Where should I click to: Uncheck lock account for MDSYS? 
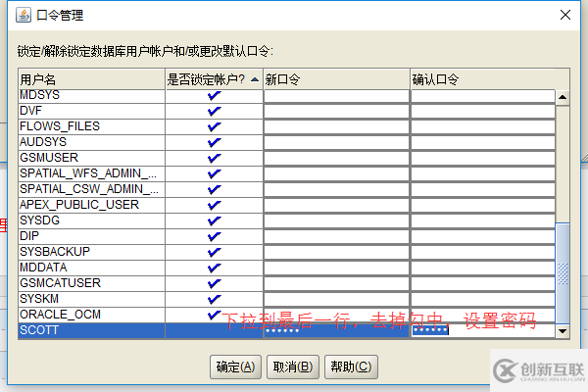click(214, 96)
